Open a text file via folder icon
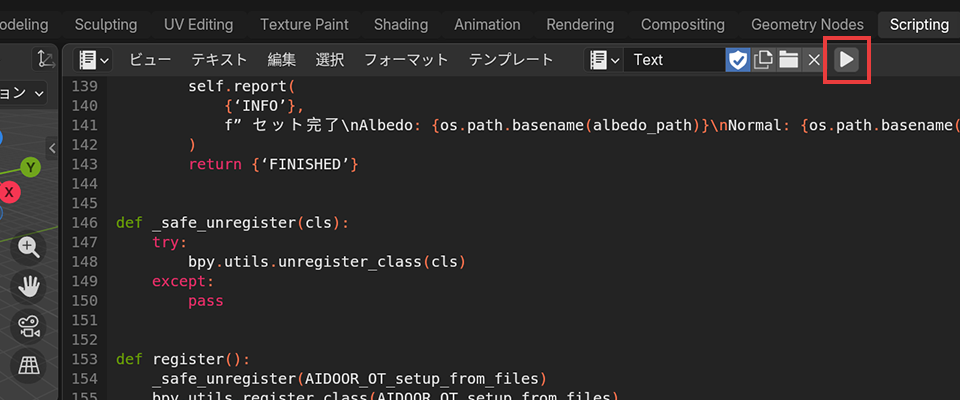 789,60
